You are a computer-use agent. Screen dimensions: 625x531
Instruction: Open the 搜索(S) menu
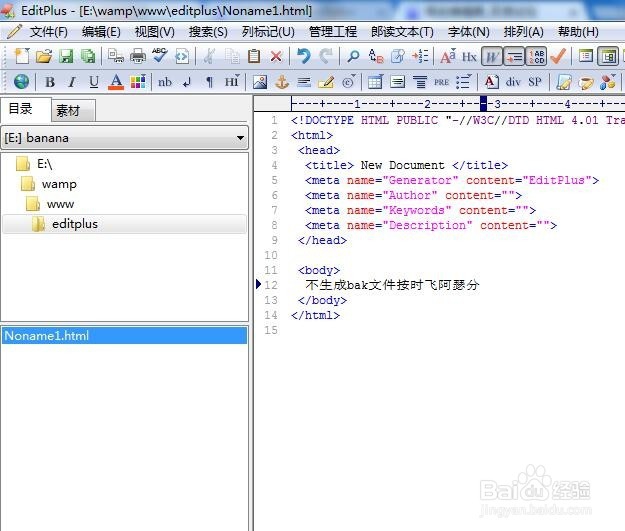pos(208,31)
